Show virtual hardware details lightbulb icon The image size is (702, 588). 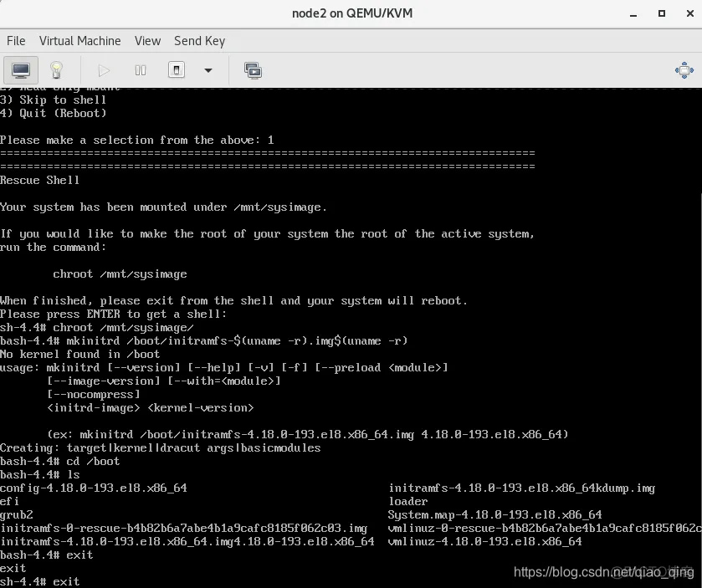(x=56, y=70)
